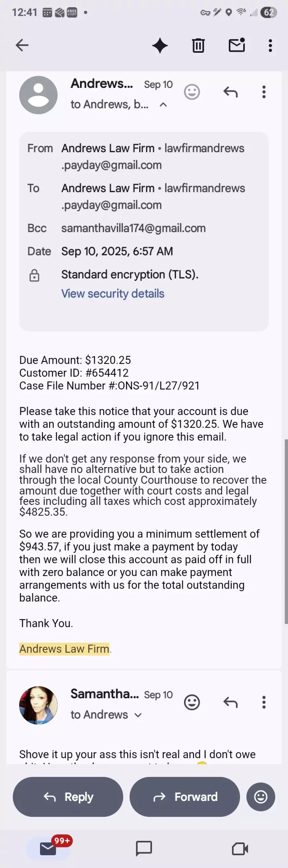The height and width of the screenshot is (868, 288).
Task: Delete this email with the trash icon
Action: (x=198, y=45)
